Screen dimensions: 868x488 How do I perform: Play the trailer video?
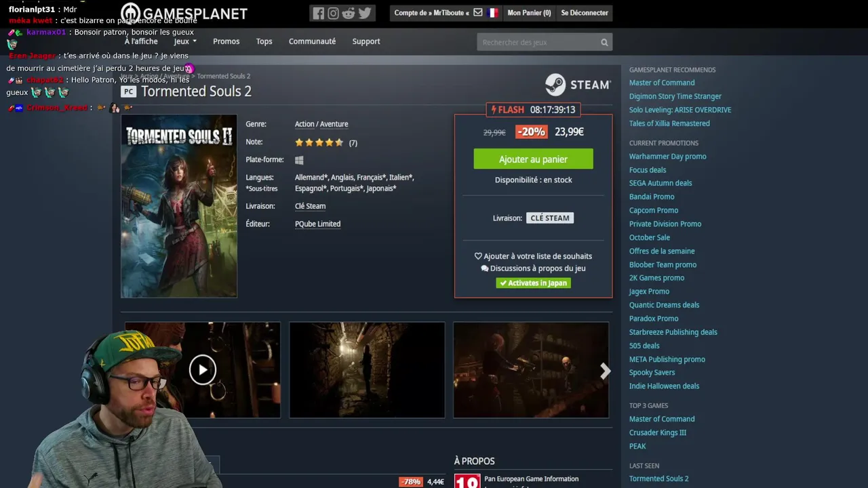pyautogui.click(x=202, y=370)
